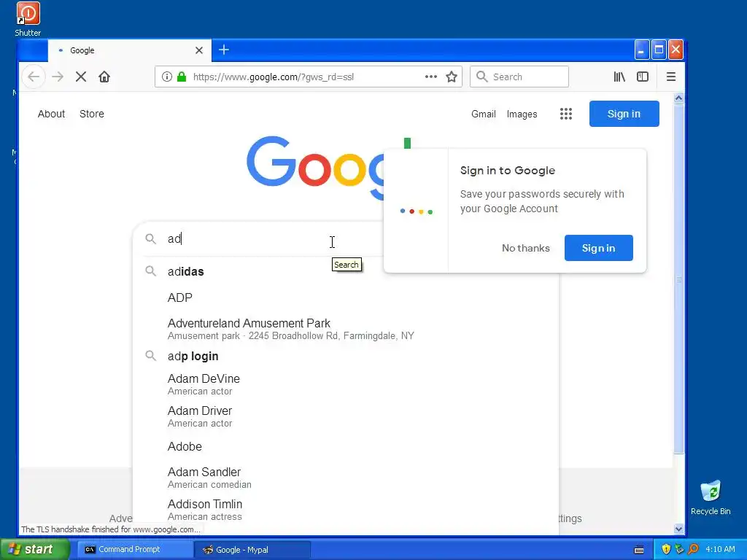This screenshot has width=747, height=560.
Task: Go to the browser home page
Action: 104,77
